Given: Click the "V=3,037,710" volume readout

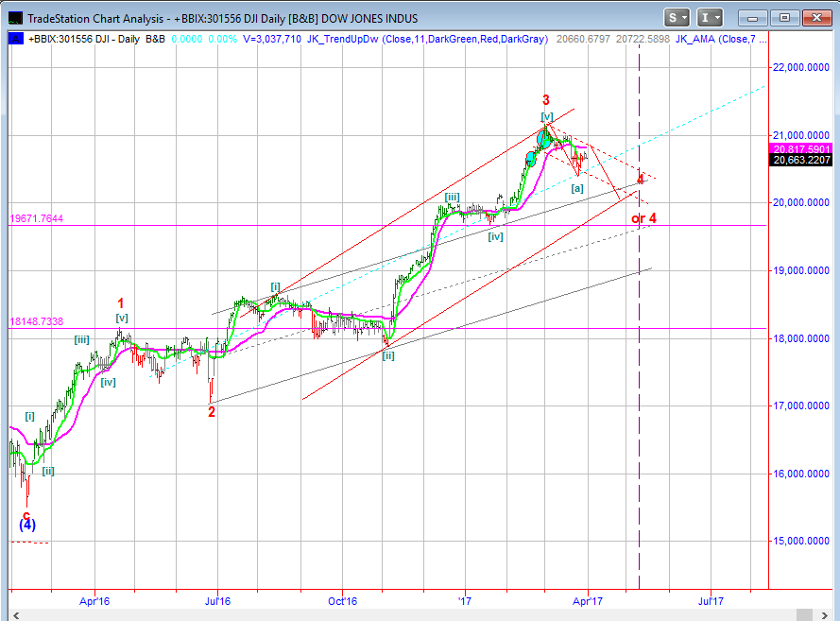Looking at the screenshot, I should tap(272, 39).
